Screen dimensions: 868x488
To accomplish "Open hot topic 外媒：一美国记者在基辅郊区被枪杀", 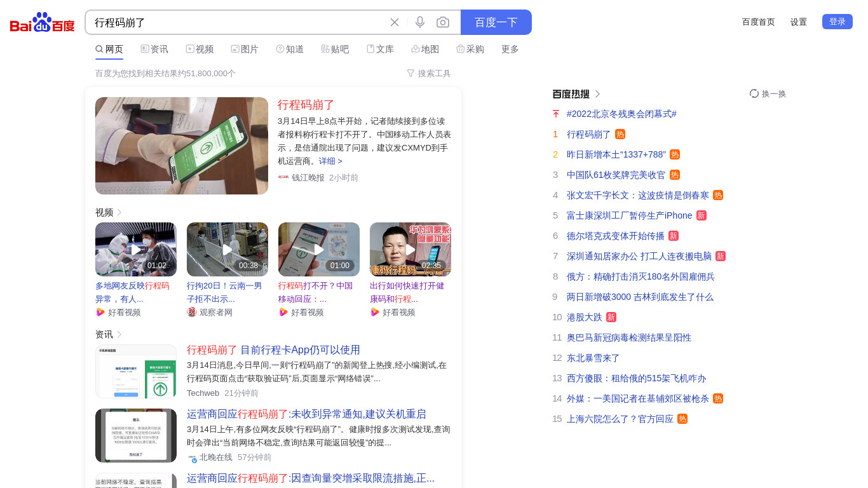I will pos(638,398).
